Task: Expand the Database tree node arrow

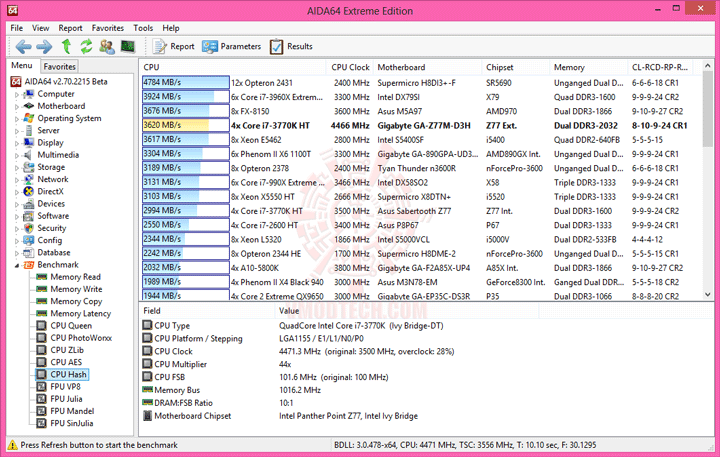Action: click(x=17, y=253)
